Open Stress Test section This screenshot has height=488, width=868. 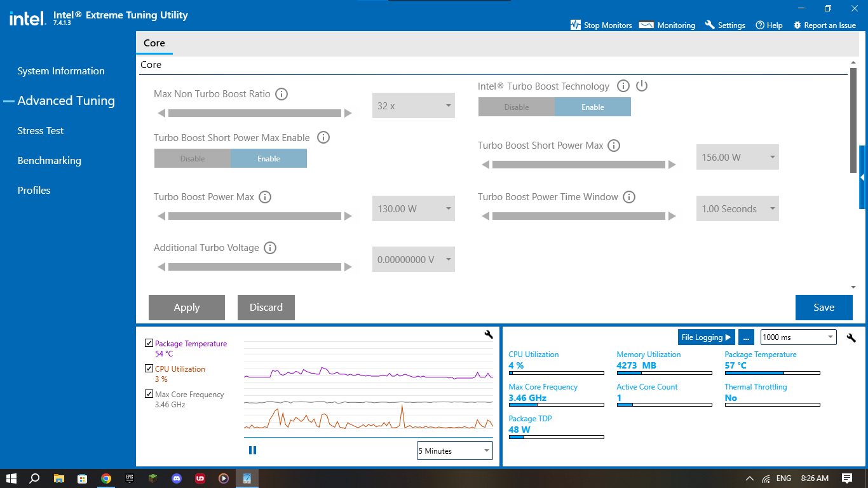pyautogui.click(x=41, y=131)
